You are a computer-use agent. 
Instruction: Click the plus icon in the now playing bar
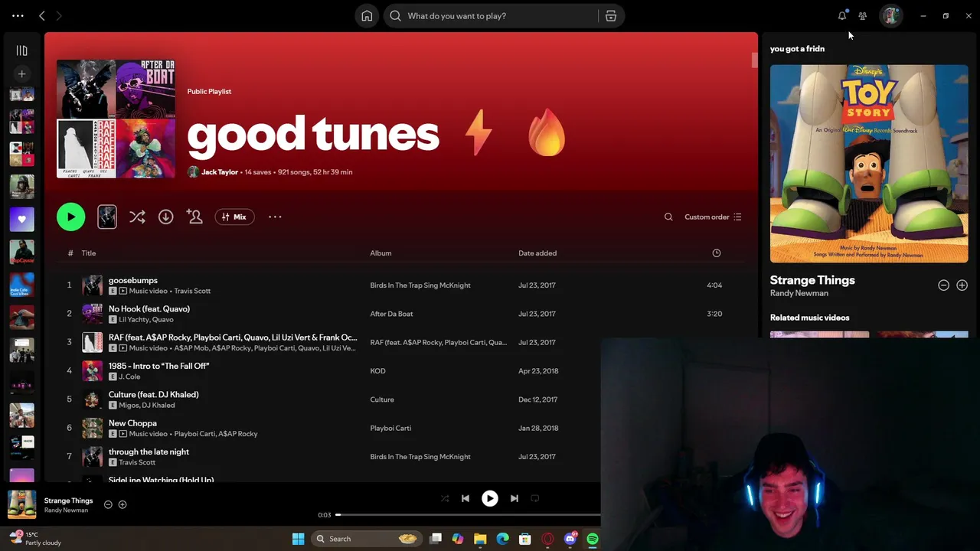[122, 504]
